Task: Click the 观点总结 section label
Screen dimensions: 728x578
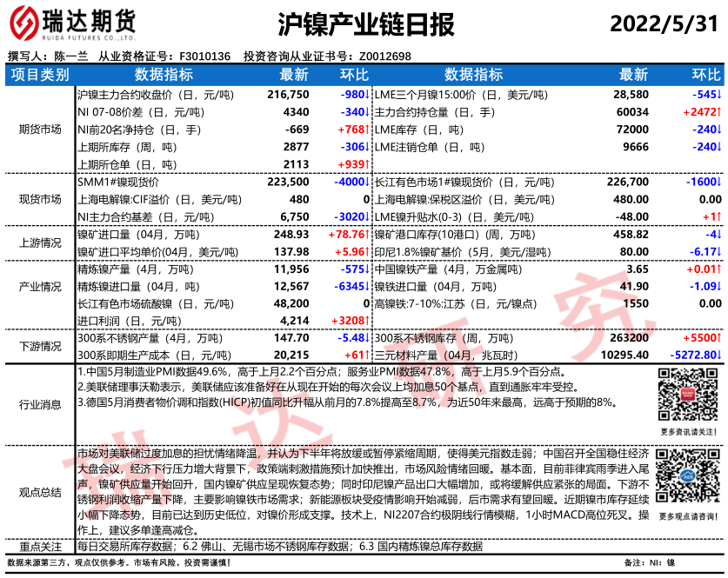Action: [40, 492]
